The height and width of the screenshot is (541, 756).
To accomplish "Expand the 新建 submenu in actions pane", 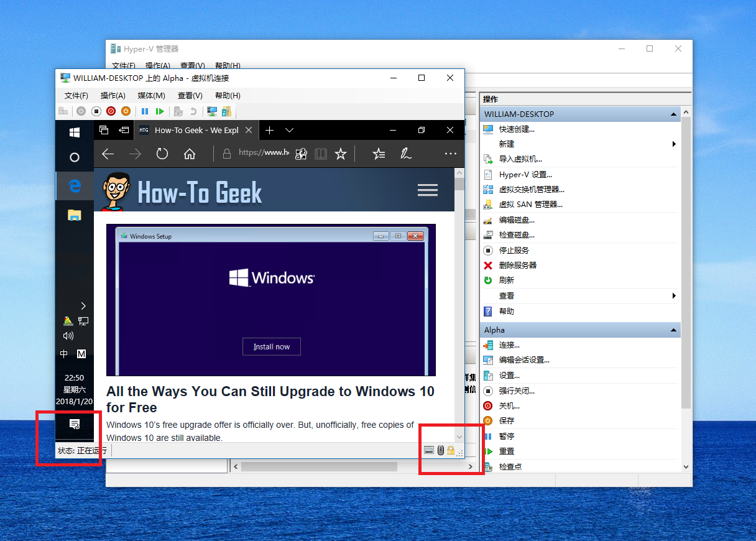I will (674, 144).
